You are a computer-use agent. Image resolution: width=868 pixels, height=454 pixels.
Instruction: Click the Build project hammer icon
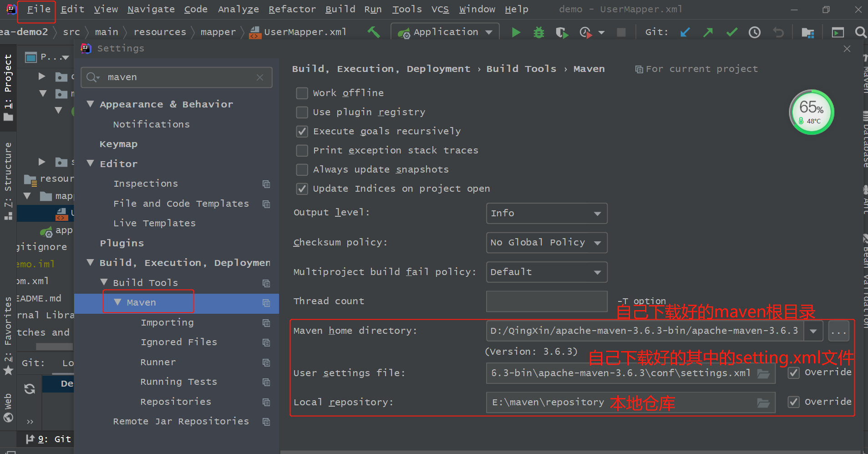(374, 32)
